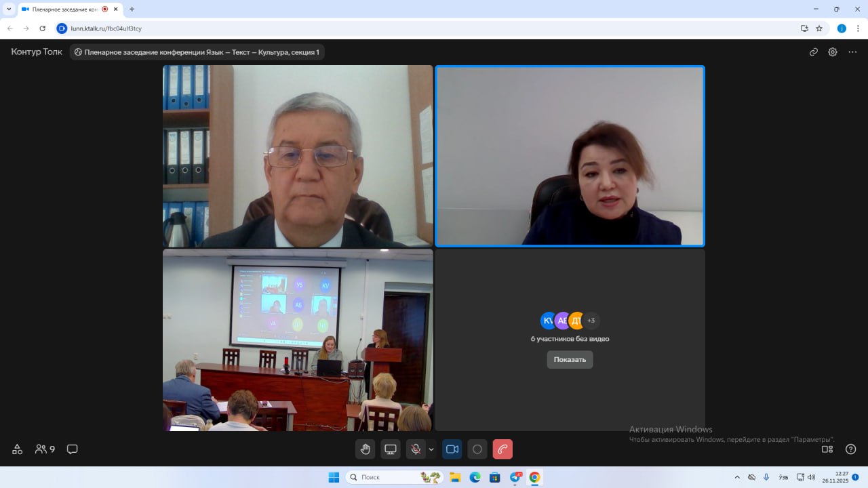The height and width of the screenshot is (488, 868).
Task: Start screen sharing with the monitor icon
Action: pyautogui.click(x=391, y=449)
